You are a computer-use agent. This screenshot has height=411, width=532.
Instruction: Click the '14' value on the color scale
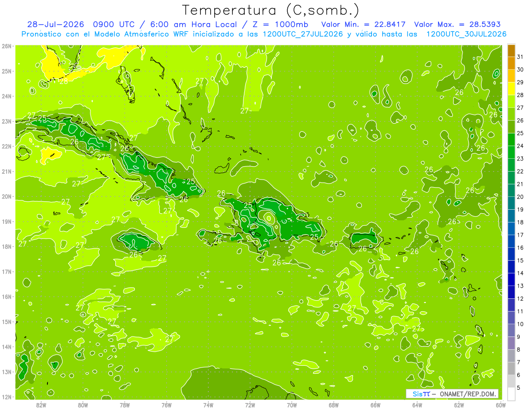pos(520,273)
